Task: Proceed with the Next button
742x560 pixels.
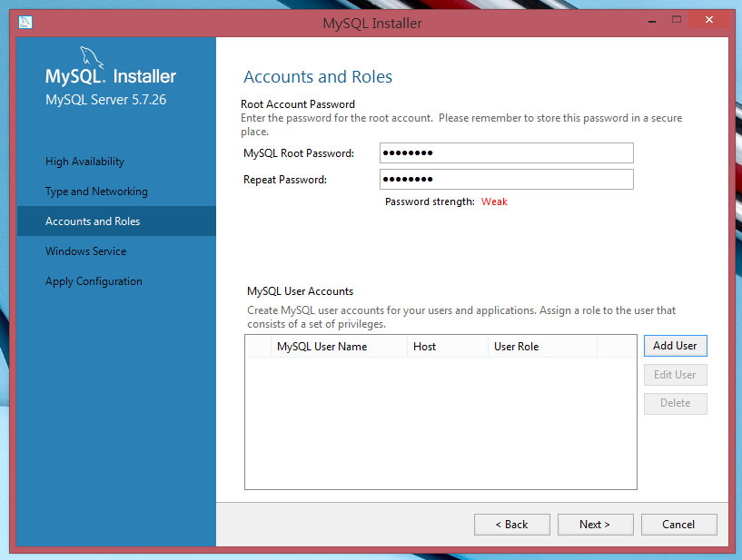Action: click(x=595, y=525)
